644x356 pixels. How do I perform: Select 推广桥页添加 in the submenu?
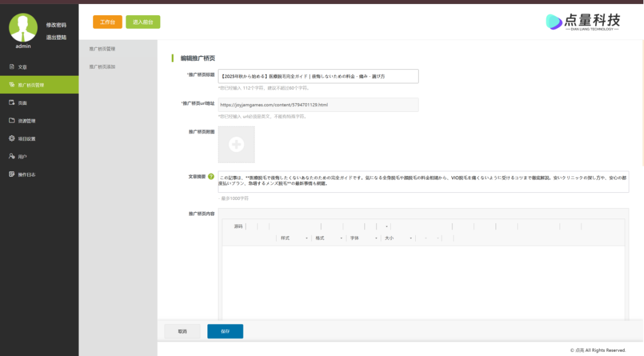102,67
